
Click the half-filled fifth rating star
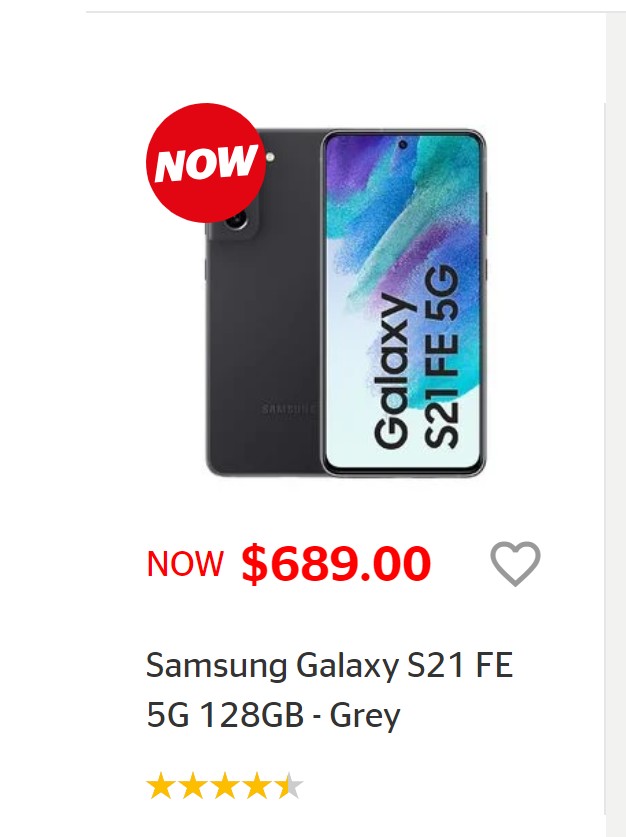pos(288,787)
